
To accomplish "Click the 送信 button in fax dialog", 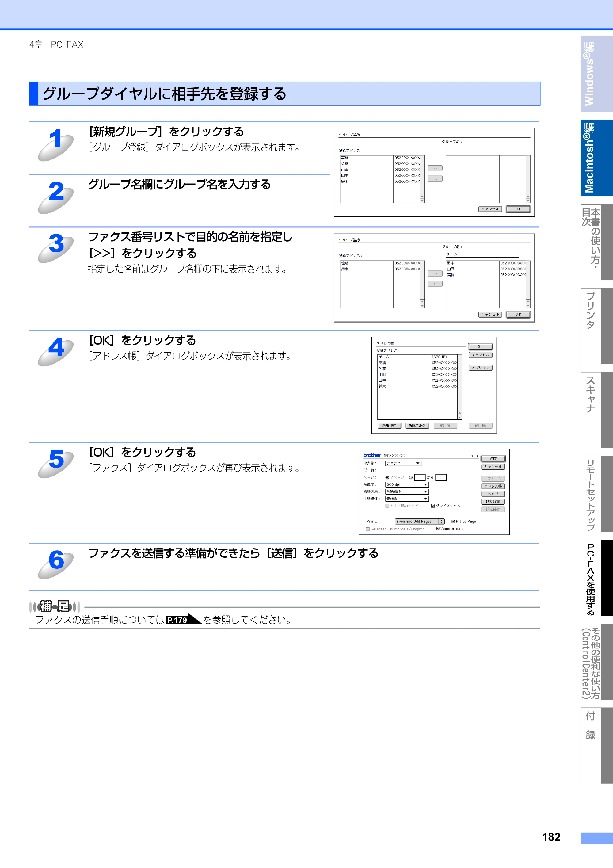I will click(x=493, y=459).
